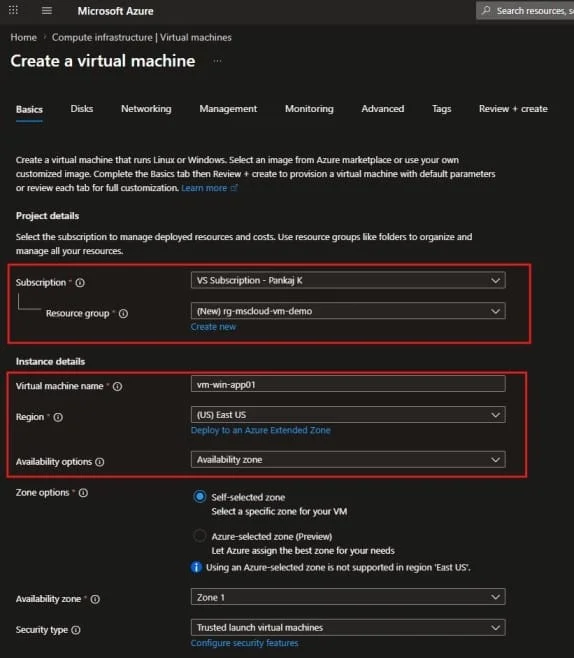Click the Search resources box
The height and width of the screenshot is (658, 574).
coord(525,10)
